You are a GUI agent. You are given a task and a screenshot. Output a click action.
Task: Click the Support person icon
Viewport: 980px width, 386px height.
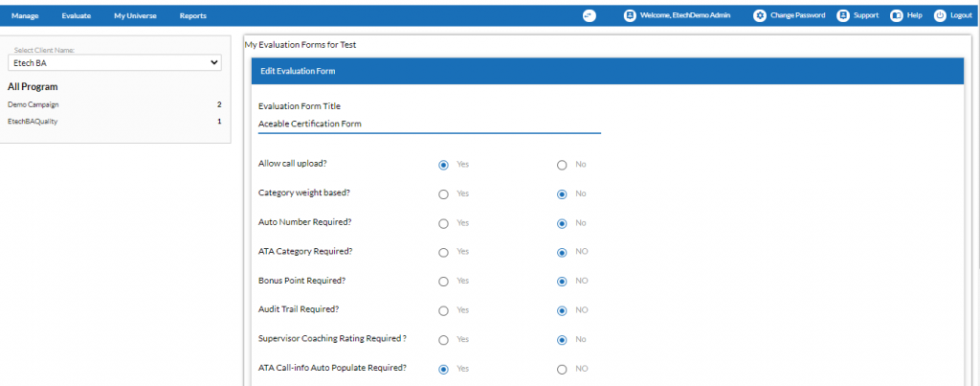click(x=843, y=15)
